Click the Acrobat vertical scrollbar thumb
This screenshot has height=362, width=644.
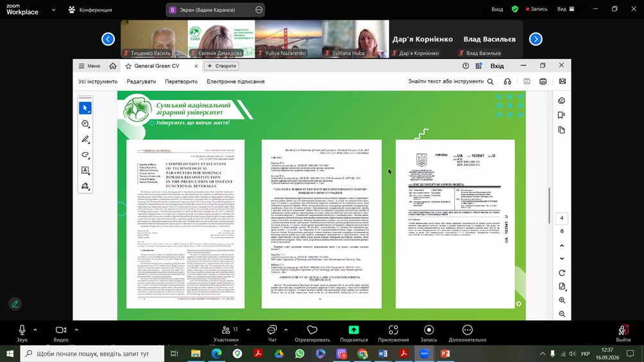(549, 206)
